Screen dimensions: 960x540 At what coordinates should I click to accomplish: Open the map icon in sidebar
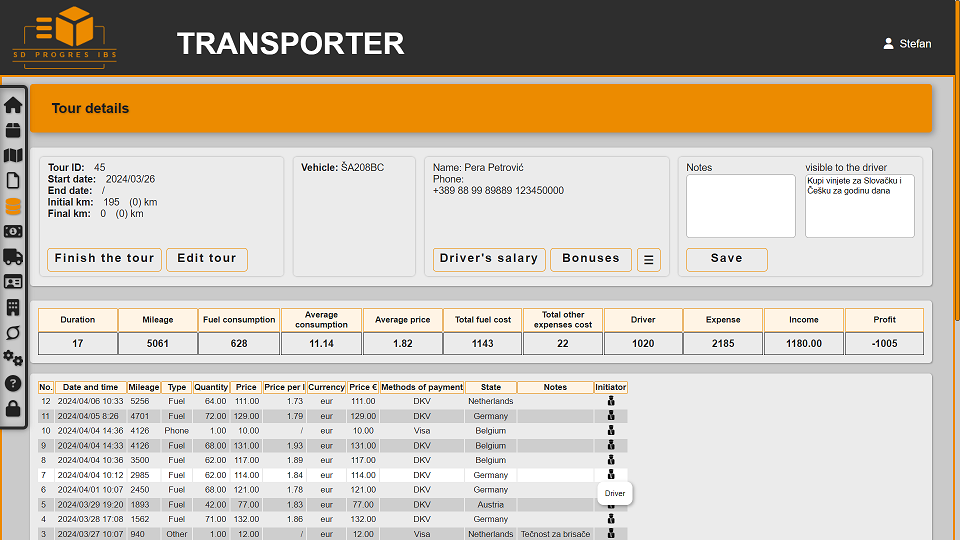click(13, 155)
